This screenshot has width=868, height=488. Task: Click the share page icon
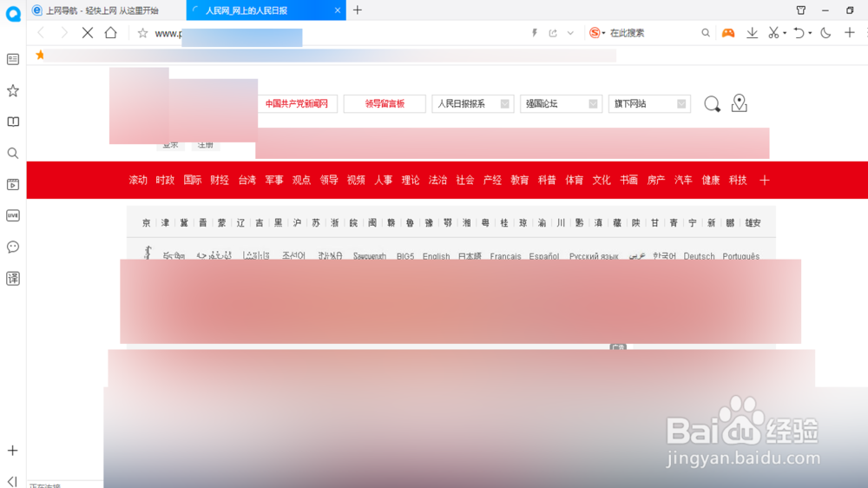552,33
